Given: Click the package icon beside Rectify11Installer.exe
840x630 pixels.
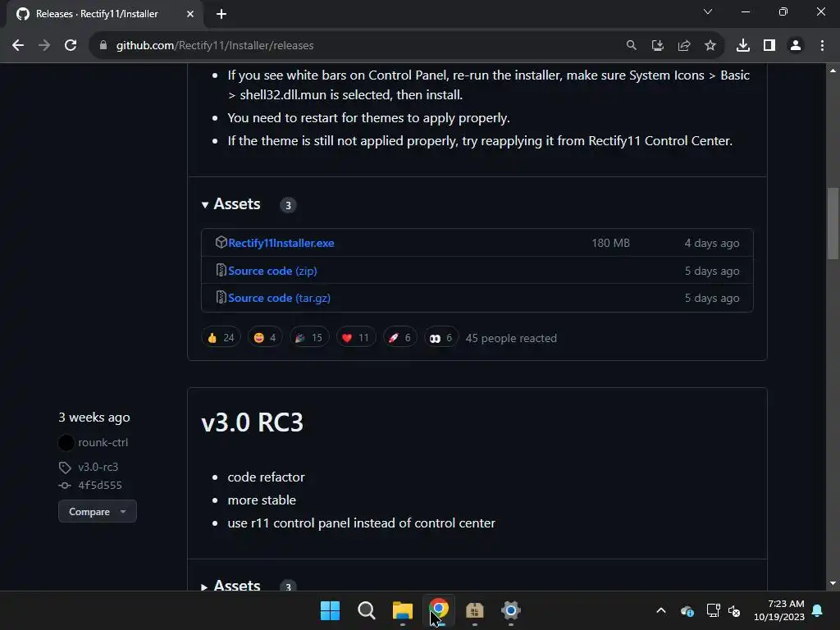Looking at the screenshot, I should point(221,242).
